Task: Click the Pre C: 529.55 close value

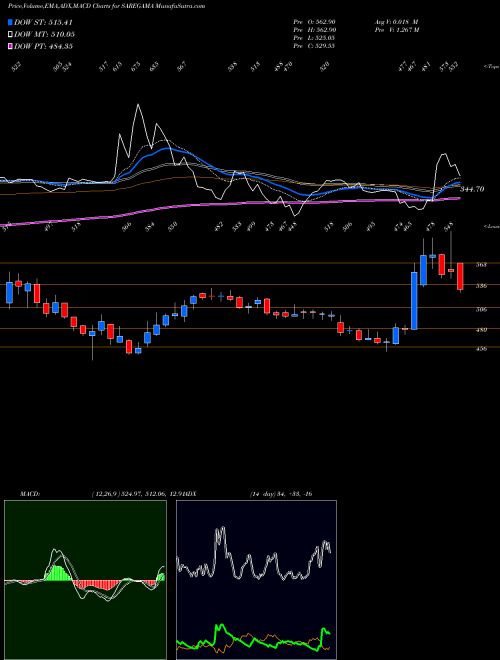Action: tap(314, 45)
